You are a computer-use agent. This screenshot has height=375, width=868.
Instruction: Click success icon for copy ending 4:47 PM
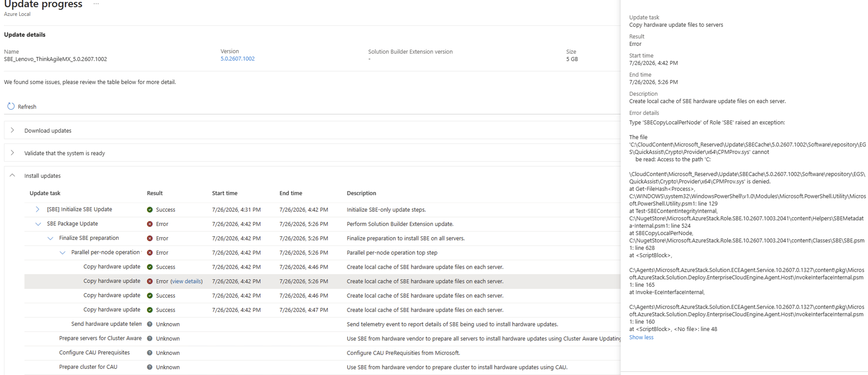pos(150,310)
